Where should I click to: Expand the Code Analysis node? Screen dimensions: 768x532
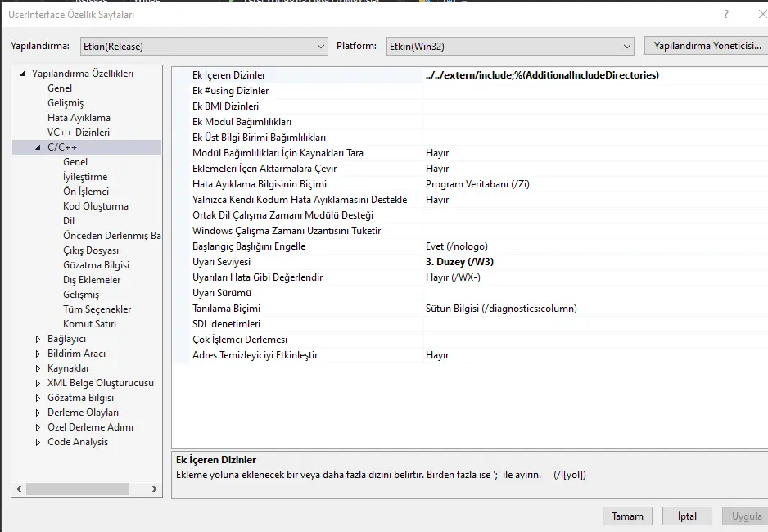click(38, 442)
